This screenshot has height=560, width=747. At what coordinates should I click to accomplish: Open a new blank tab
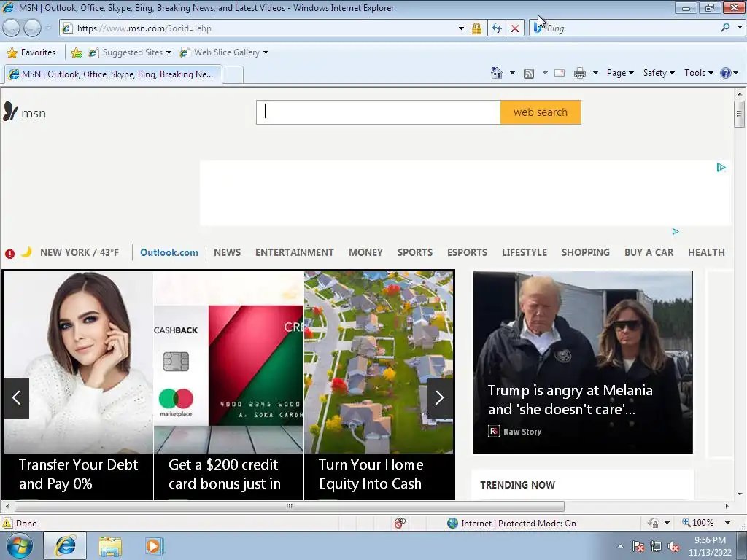click(x=233, y=75)
